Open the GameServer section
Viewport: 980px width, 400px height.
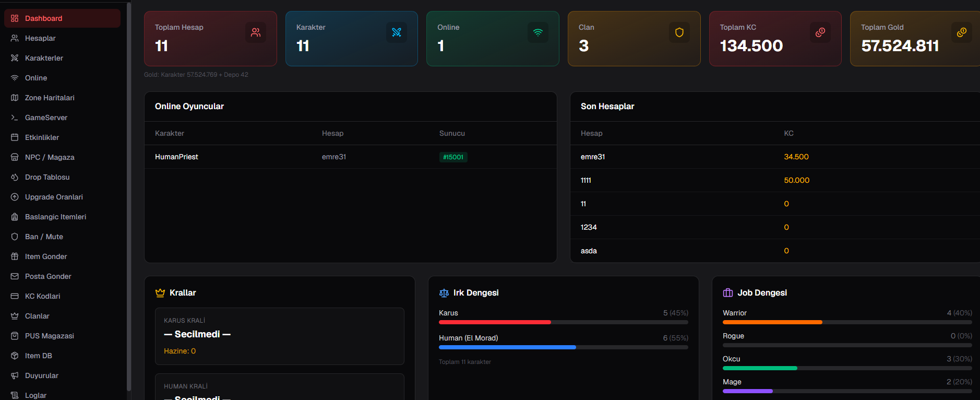click(x=62, y=117)
